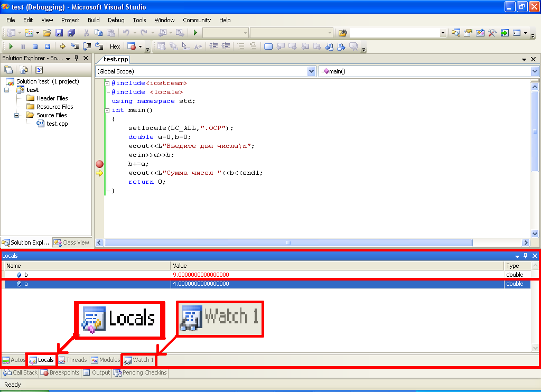Viewport: 541px width, 392px height.
Task: Open the Call Stack tab
Action: point(21,372)
